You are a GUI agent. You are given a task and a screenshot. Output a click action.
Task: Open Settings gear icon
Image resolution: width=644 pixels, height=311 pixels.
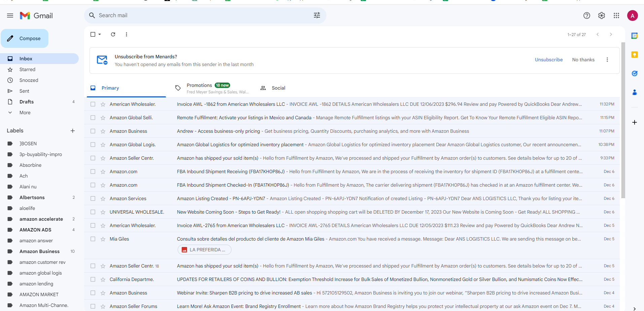click(602, 15)
